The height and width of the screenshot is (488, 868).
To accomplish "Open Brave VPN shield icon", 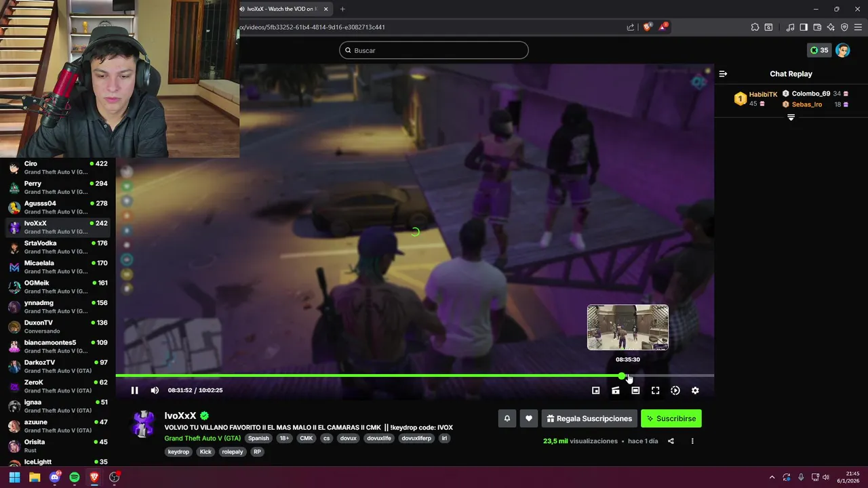I will click(844, 27).
